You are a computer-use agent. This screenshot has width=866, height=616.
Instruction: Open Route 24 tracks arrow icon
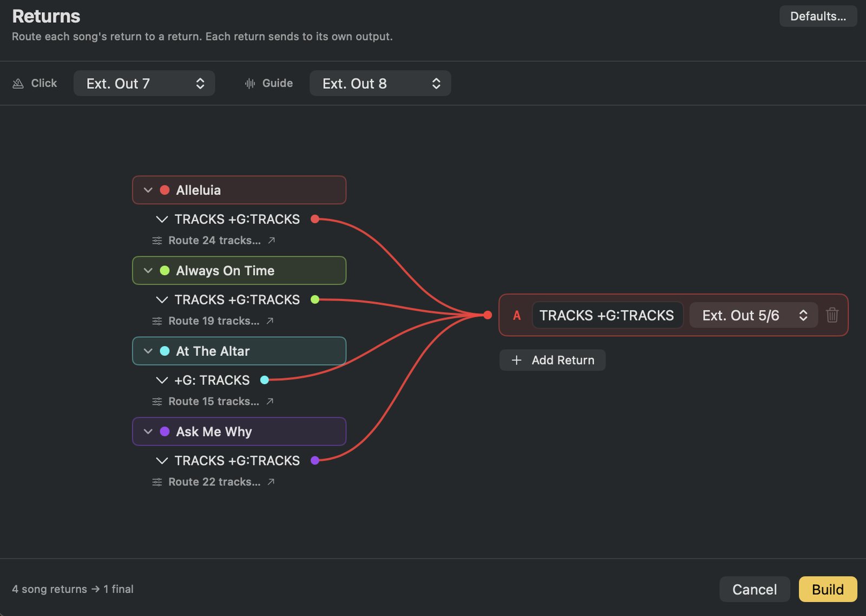[272, 240]
